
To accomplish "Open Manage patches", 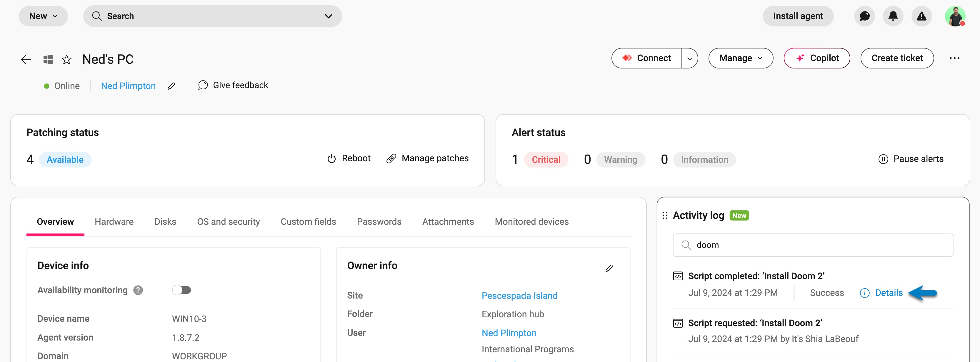I will point(427,159).
